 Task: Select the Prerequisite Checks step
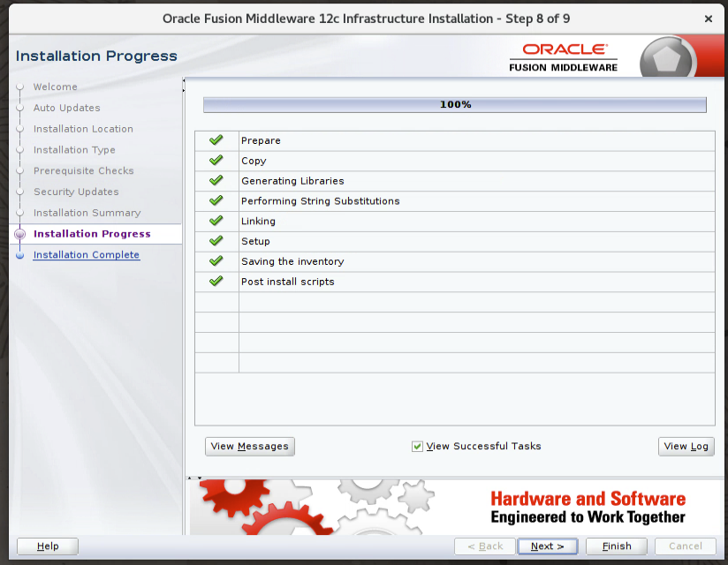pos(84,170)
